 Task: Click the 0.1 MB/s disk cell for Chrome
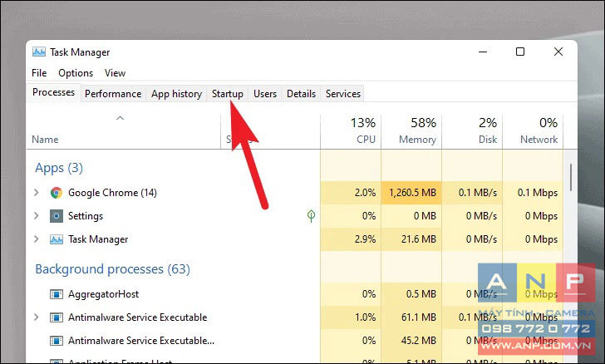pyautogui.click(x=472, y=193)
